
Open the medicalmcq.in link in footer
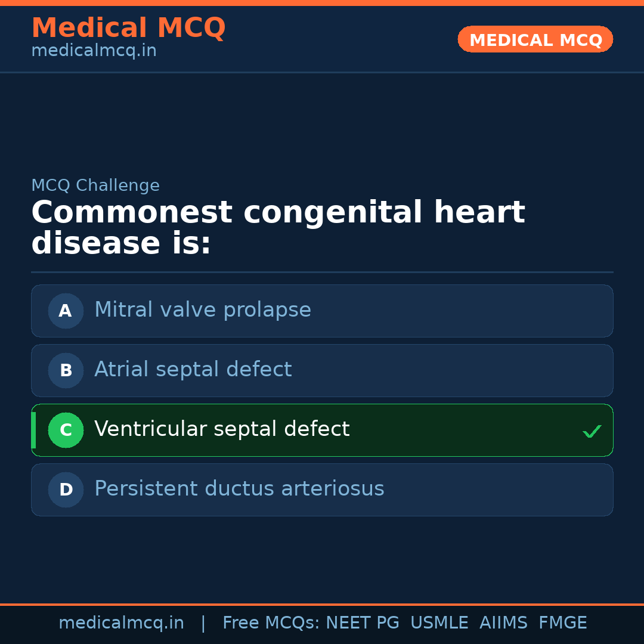click(121, 623)
